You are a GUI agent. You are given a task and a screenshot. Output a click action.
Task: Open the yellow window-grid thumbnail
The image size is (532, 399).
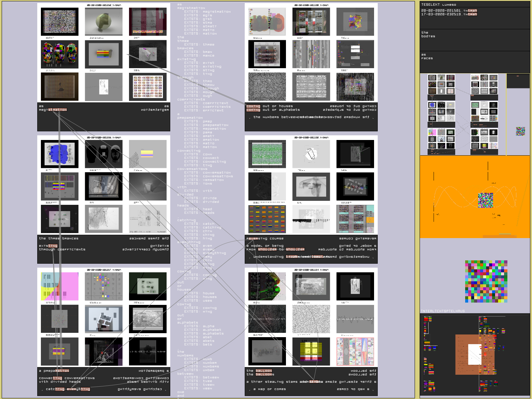point(311,351)
